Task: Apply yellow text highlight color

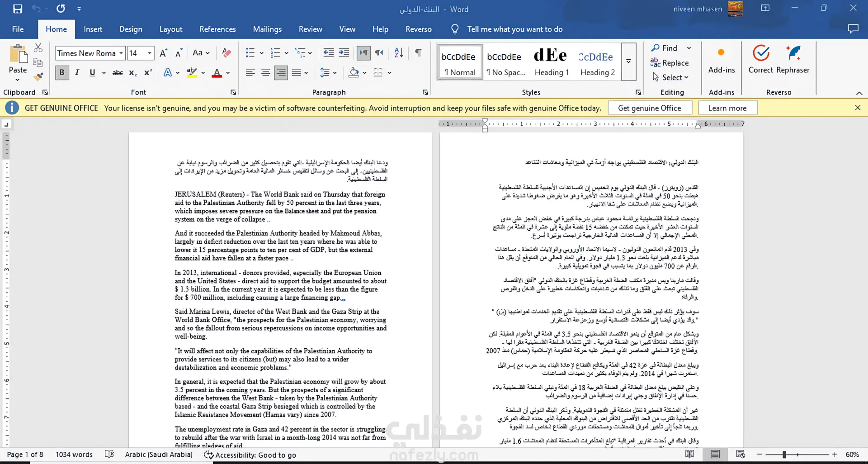Action: [x=192, y=72]
